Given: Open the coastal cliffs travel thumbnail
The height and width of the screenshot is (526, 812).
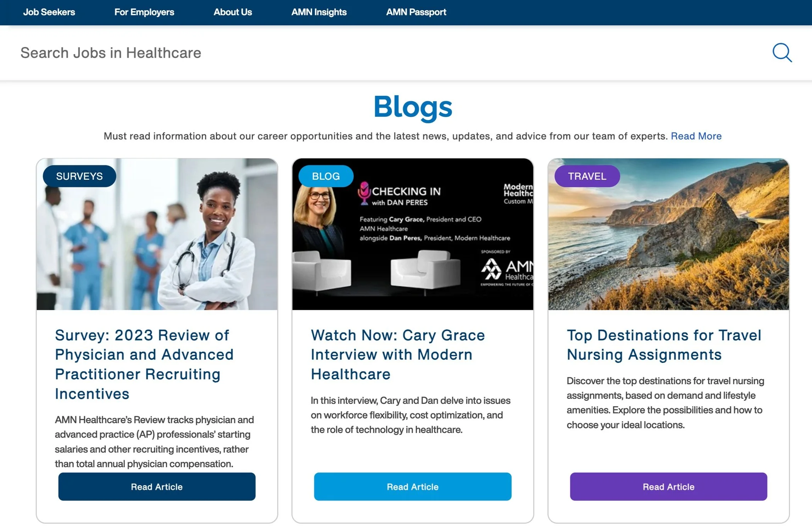Looking at the screenshot, I should [668, 247].
